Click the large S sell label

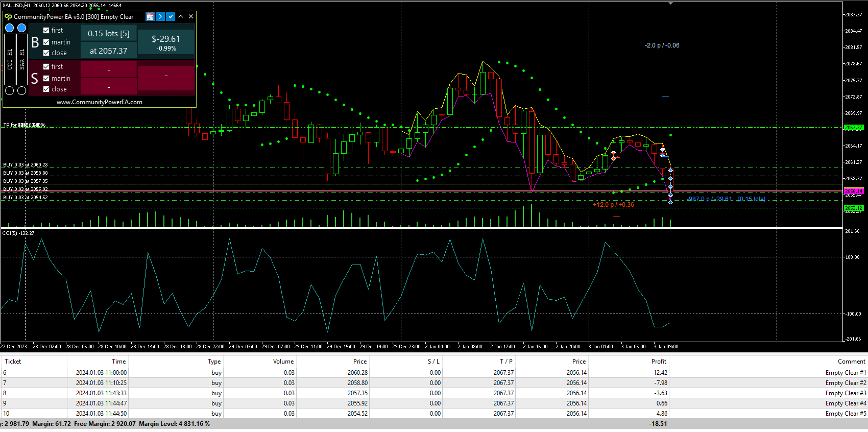[35, 78]
